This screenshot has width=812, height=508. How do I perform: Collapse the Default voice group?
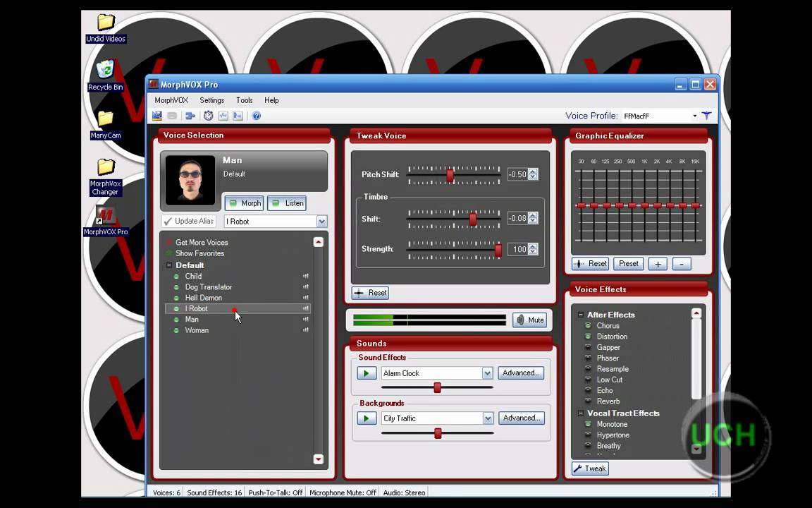[169, 265]
